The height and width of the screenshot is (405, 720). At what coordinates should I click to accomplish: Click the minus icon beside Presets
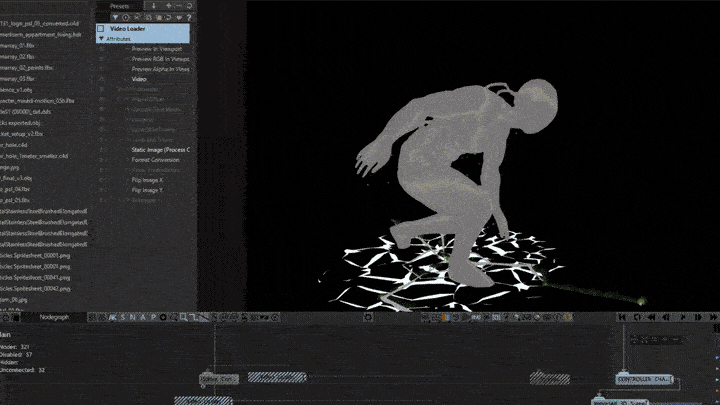point(179,6)
